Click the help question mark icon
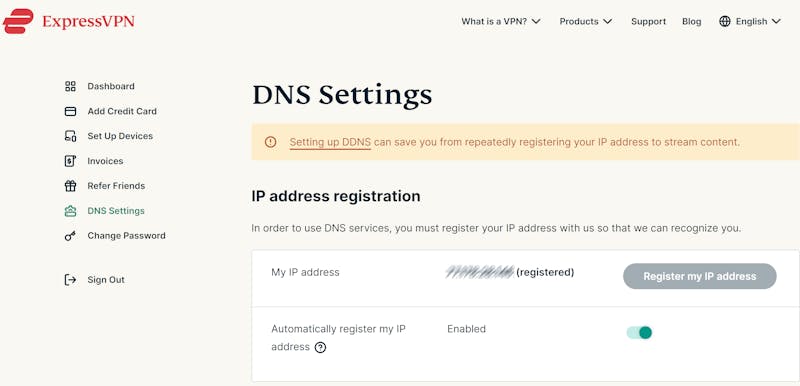Screen dimensions: 800x386 [x=320, y=348]
